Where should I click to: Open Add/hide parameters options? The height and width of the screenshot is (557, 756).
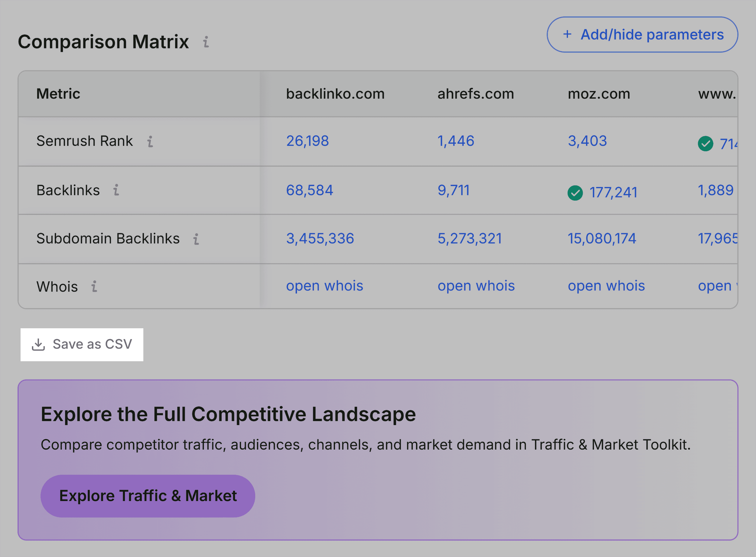click(x=642, y=34)
